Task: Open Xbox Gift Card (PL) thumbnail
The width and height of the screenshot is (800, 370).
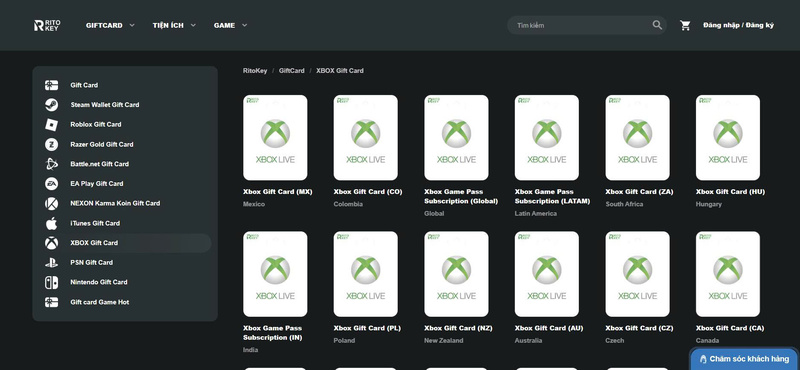Action: pos(365,274)
